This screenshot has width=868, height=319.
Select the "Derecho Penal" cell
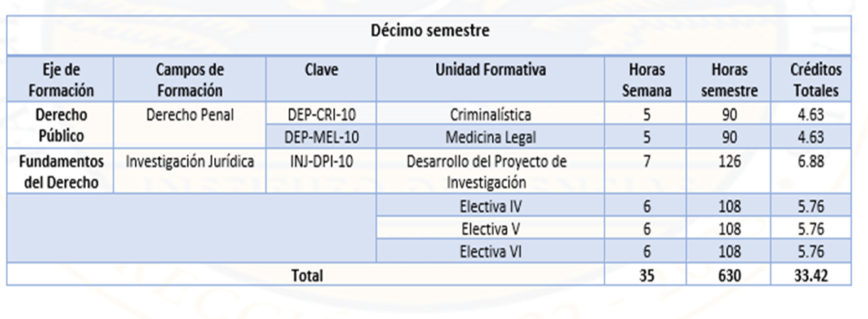point(190,114)
